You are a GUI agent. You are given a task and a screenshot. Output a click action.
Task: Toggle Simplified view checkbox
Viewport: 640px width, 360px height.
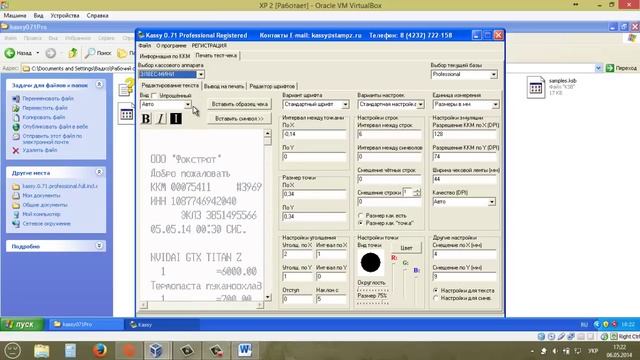154,96
